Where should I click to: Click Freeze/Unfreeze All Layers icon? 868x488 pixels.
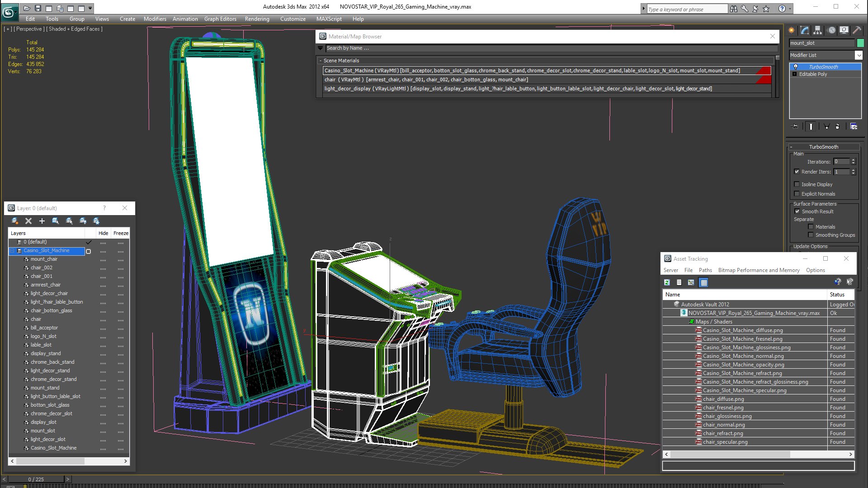tap(96, 221)
